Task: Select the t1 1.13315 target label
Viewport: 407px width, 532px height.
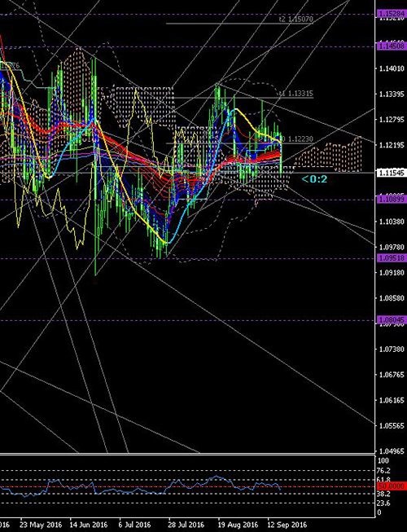Action: click(297, 94)
